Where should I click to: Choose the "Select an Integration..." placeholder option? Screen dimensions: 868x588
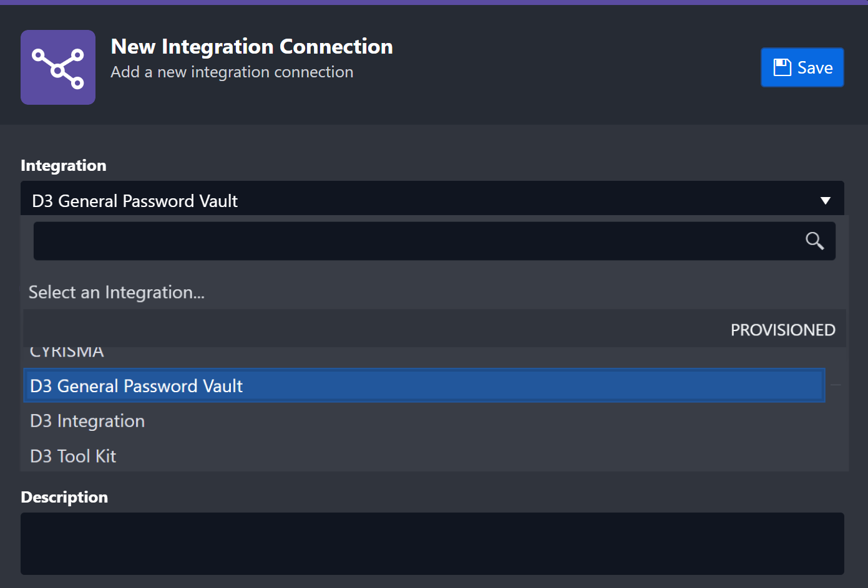[117, 292]
